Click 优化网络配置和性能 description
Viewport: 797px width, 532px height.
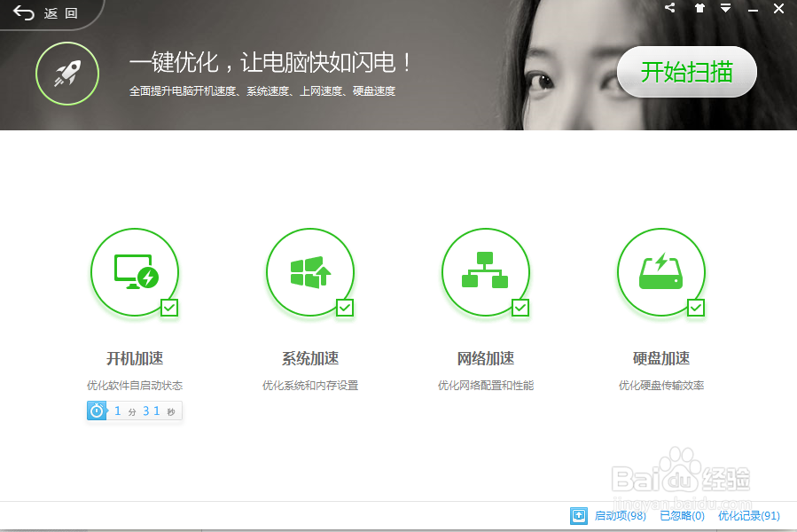point(486,386)
